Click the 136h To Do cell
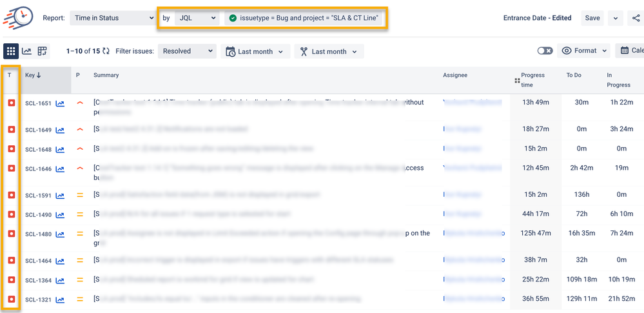 (581, 194)
